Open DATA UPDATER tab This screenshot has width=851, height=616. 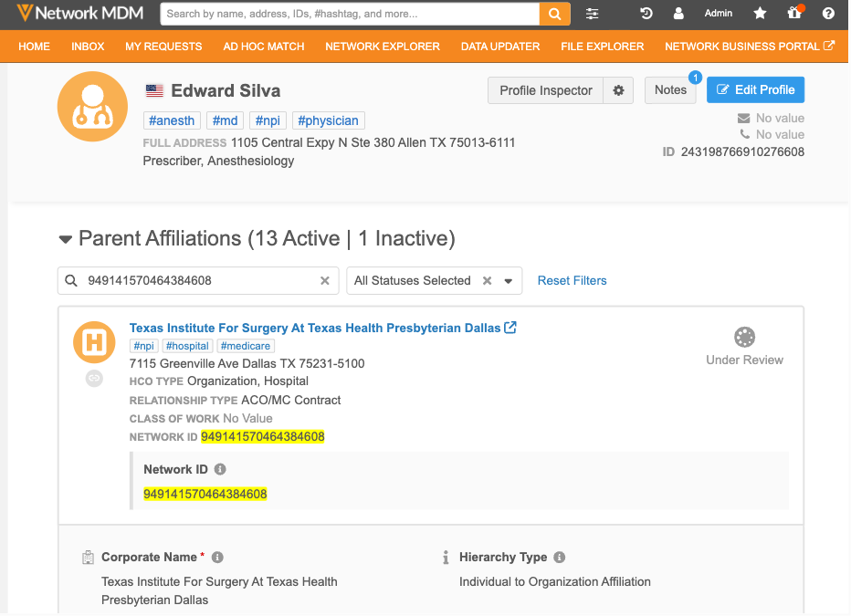500,47
